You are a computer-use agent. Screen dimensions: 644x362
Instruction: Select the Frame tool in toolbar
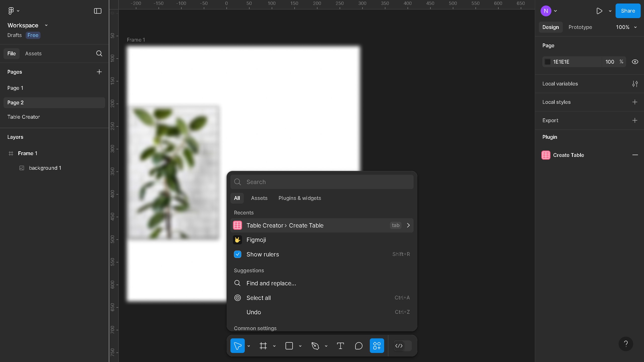point(263,346)
